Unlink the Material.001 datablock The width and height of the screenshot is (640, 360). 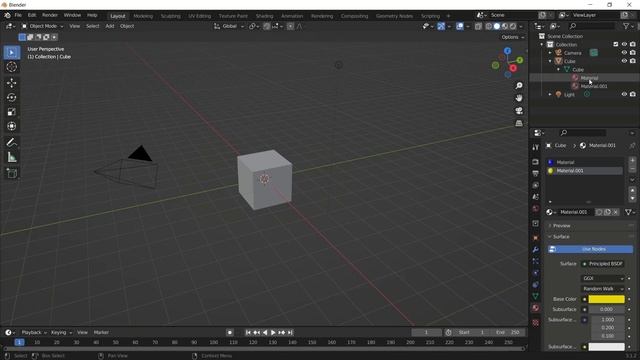click(x=616, y=212)
